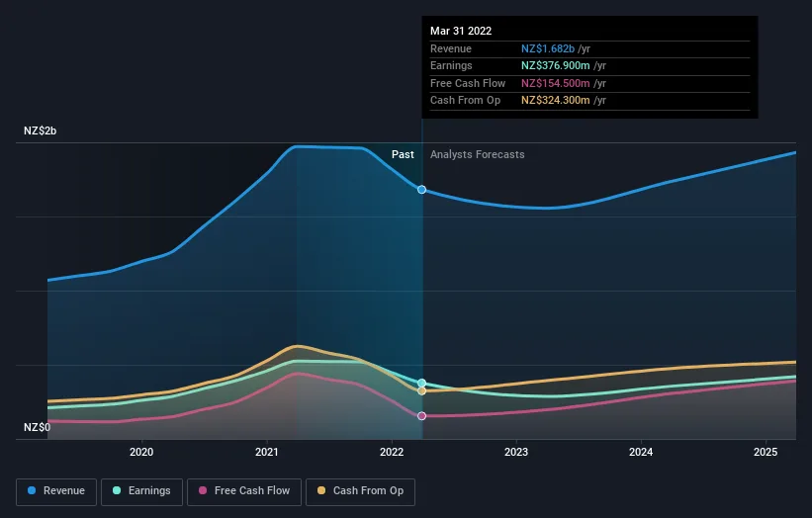Screen dimensions: 812x518
Task: Click the 2020 x-axis label
Action: [x=141, y=453]
